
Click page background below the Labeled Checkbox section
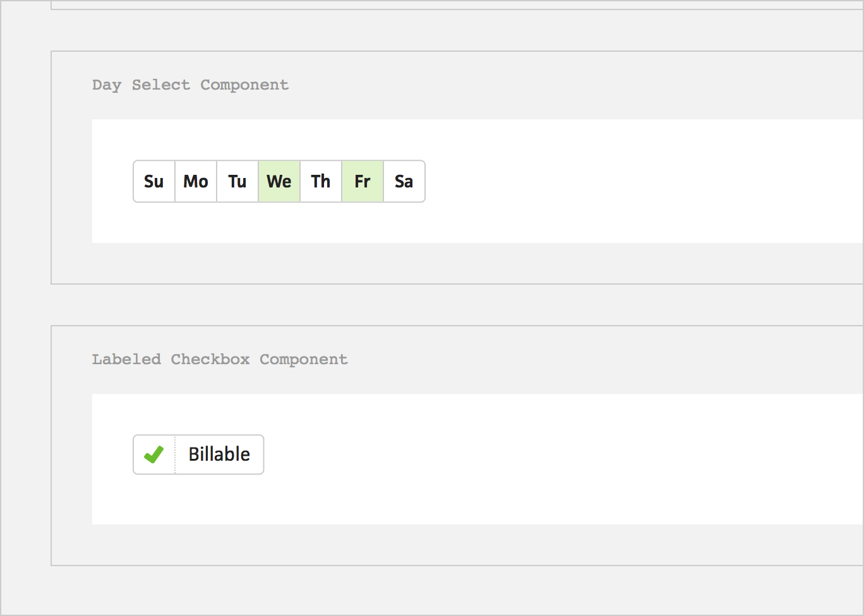(x=442, y=590)
